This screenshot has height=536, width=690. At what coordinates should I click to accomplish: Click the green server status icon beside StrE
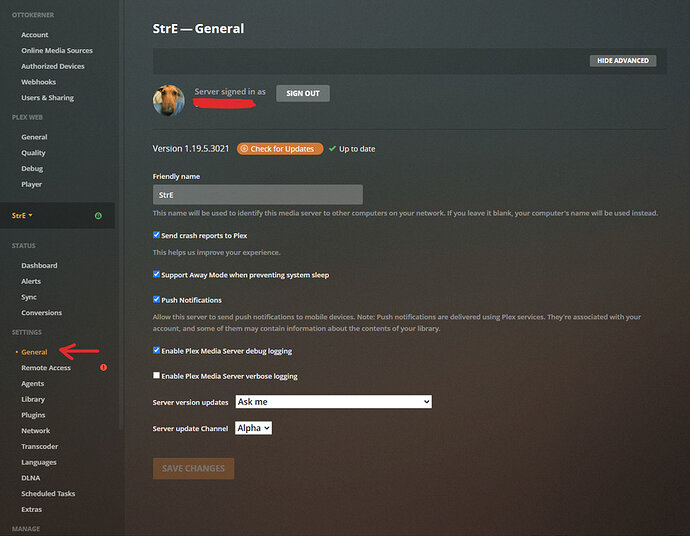pos(98,216)
